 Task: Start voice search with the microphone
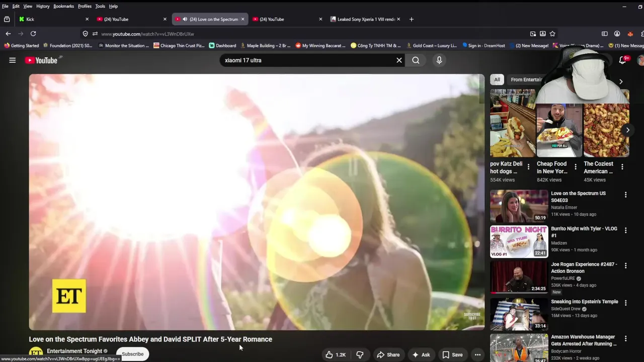[439, 60]
